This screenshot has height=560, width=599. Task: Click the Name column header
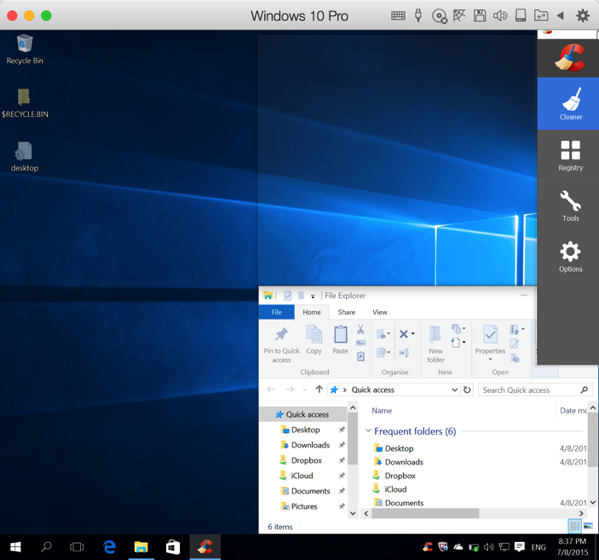pyautogui.click(x=382, y=410)
